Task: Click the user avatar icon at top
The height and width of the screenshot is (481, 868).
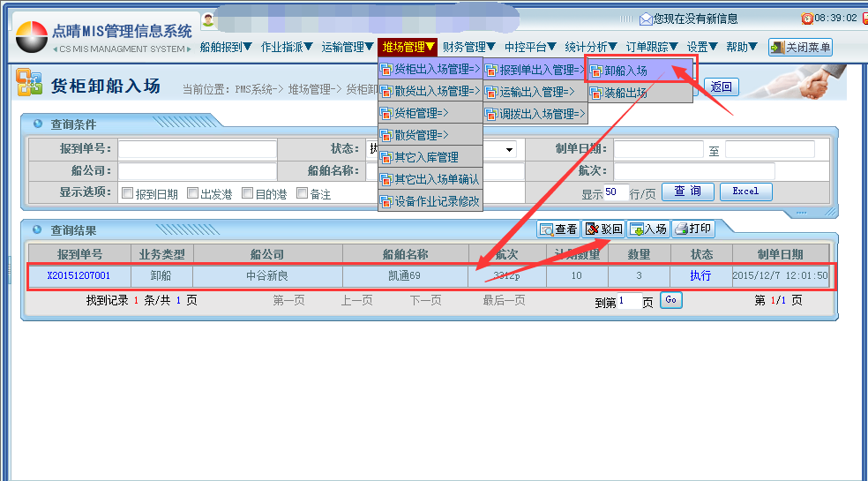Action: (208, 19)
